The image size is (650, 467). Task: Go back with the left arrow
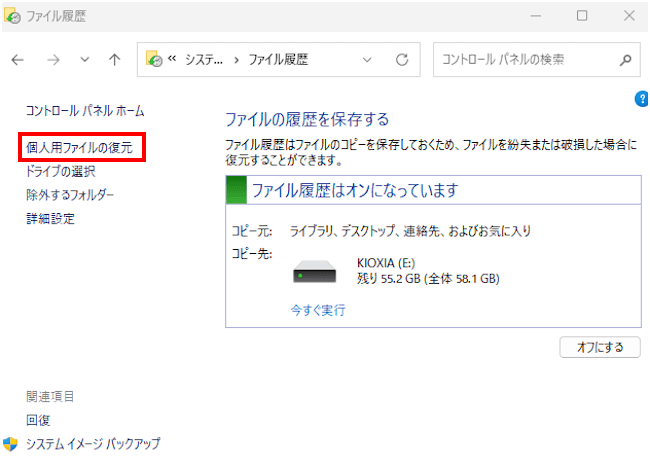pos(17,60)
